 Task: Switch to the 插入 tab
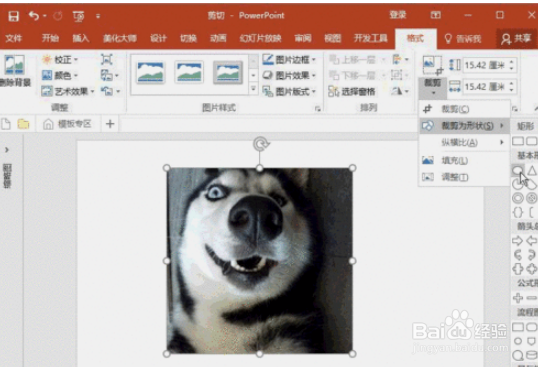pos(81,38)
